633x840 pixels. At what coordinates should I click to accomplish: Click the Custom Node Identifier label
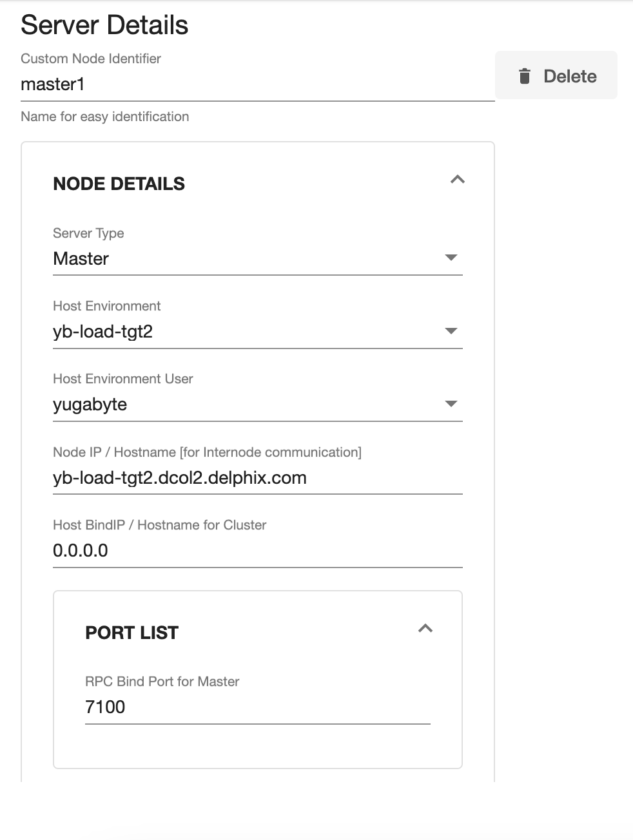coord(91,59)
